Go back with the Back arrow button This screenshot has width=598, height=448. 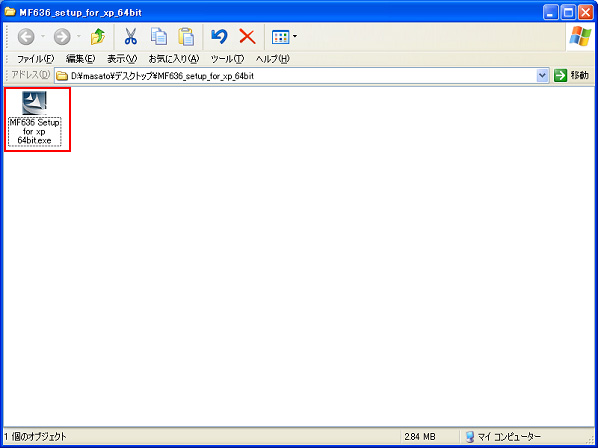pos(26,37)
